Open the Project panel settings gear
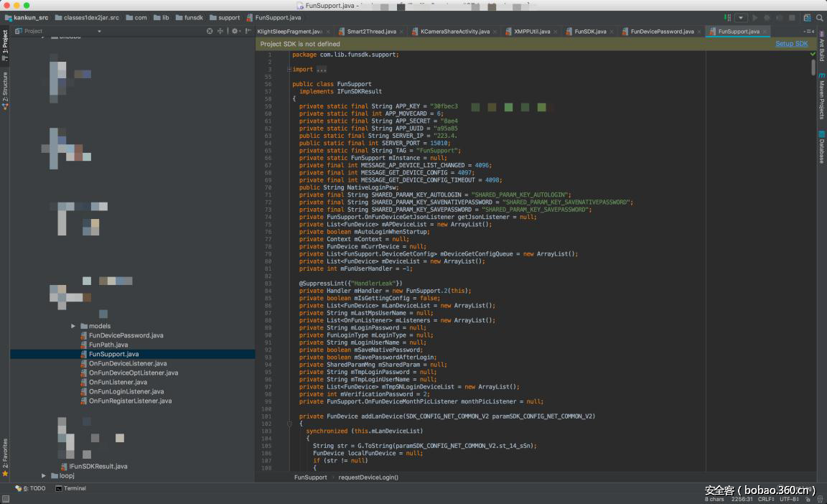Viewport: 827px width, 504px height. pos(235,31)
